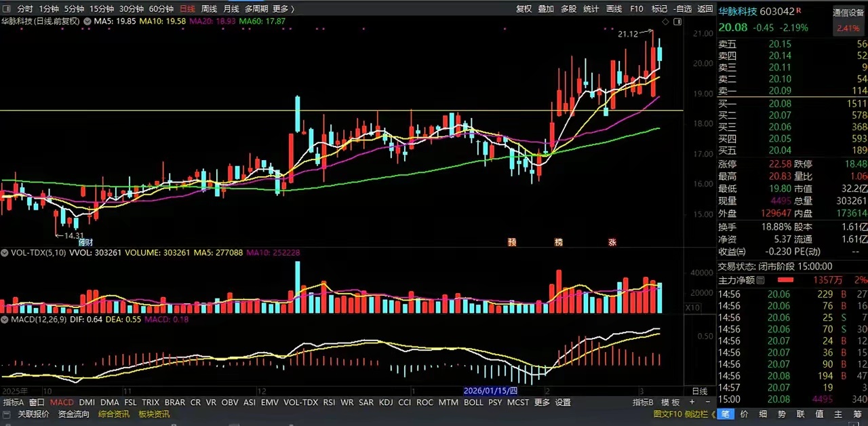Click the X10 volume scale badge
This screenshot has width=868, height=426.
pyautogui.click(x=692, y=308)
